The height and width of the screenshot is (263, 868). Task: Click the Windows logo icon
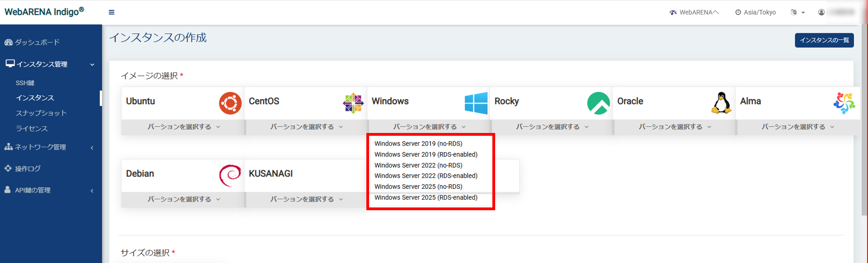476,103
